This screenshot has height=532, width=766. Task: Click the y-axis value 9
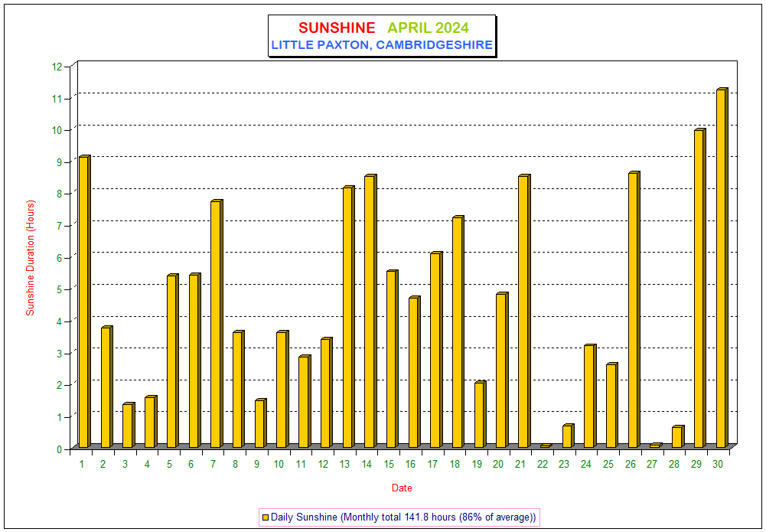coord(60,162)
